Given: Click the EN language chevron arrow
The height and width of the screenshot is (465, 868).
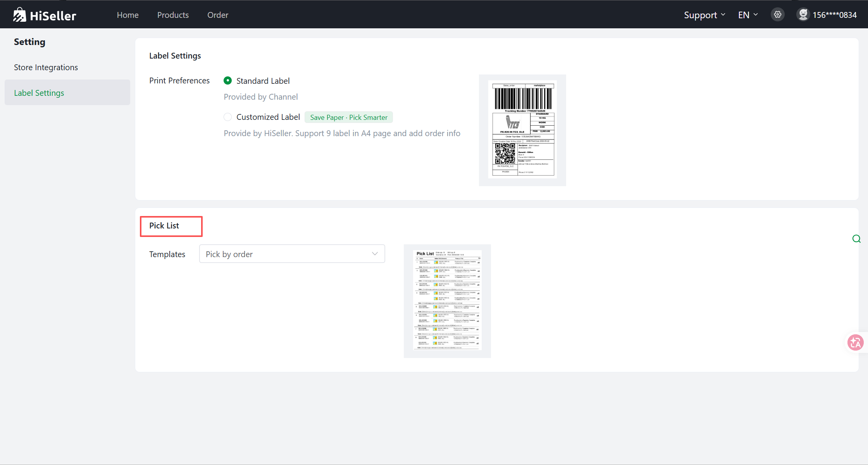Looking at the screenshot, I should tap(756, 15).
